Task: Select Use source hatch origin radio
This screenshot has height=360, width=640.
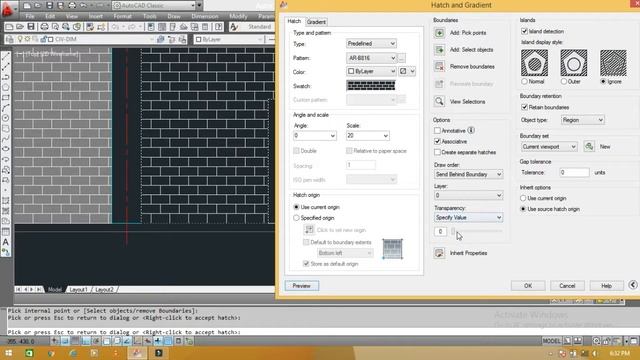Action: click(x=523, y=209)
